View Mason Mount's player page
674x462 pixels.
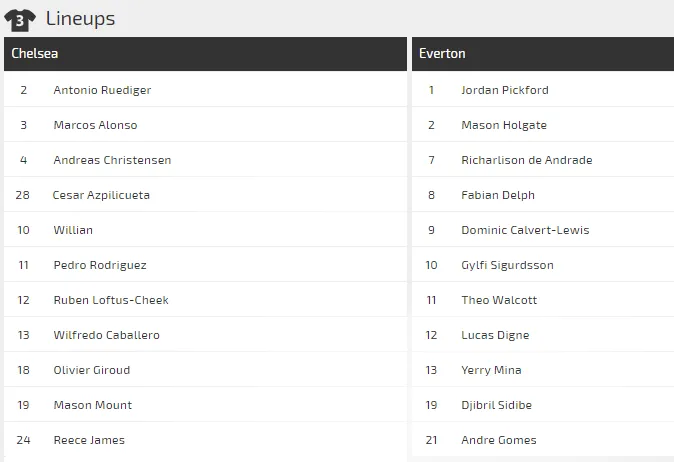tap(93, 405)
